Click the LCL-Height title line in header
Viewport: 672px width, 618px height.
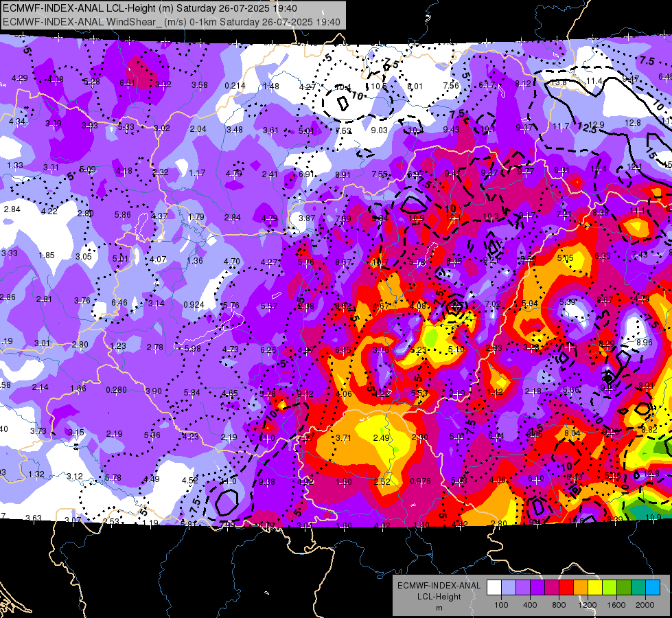[x=150, y=8]
